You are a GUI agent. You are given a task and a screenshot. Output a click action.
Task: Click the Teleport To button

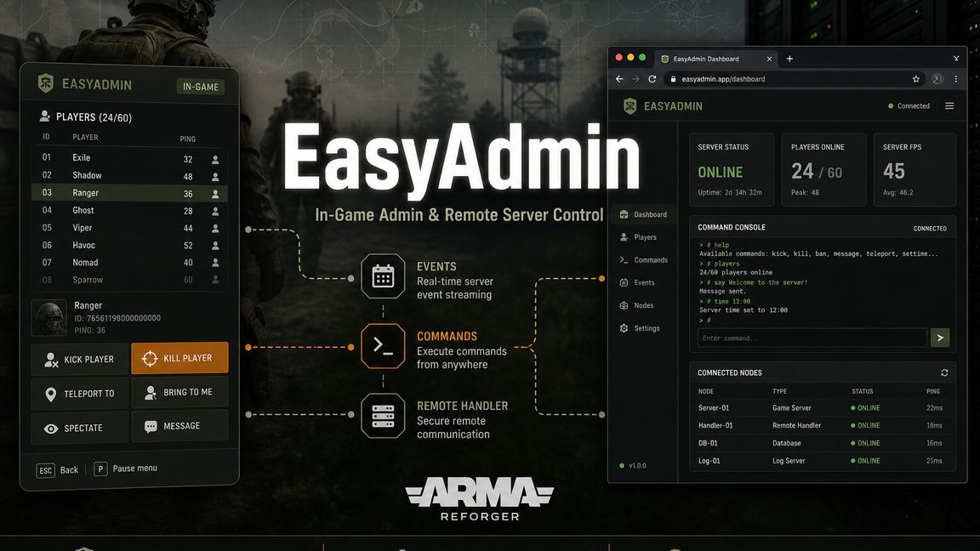(x=80, y=394)
